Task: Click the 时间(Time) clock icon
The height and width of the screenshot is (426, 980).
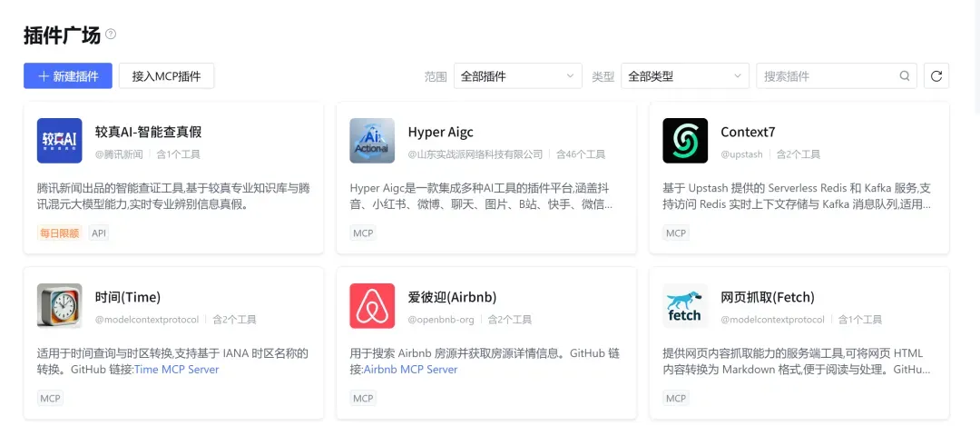Action: click(x=59, y=306)
